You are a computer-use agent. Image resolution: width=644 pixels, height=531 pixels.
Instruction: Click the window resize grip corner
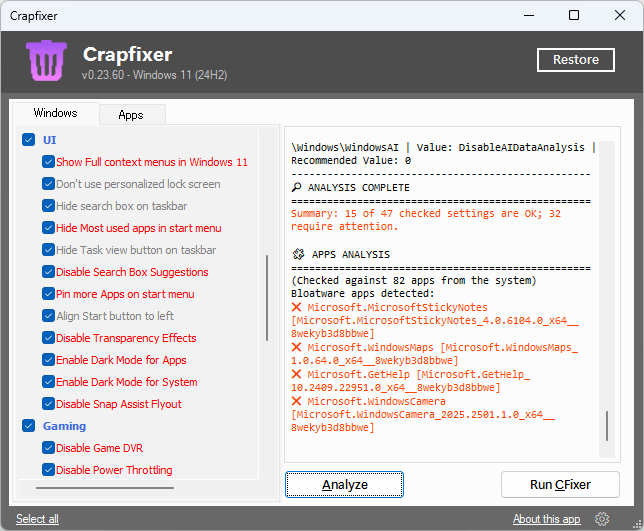(x=637, y=524)
